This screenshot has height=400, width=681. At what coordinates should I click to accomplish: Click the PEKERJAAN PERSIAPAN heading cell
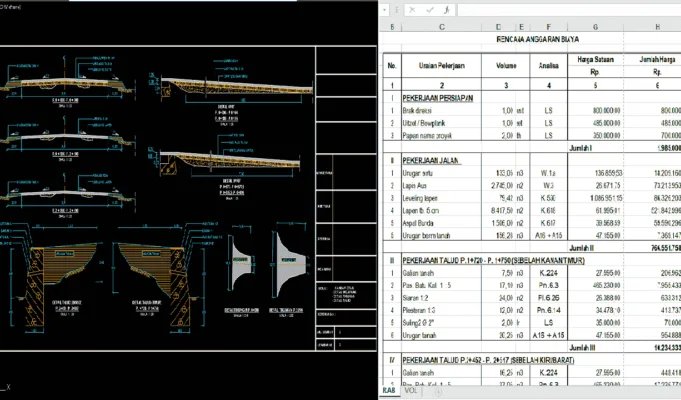point(438,98)
